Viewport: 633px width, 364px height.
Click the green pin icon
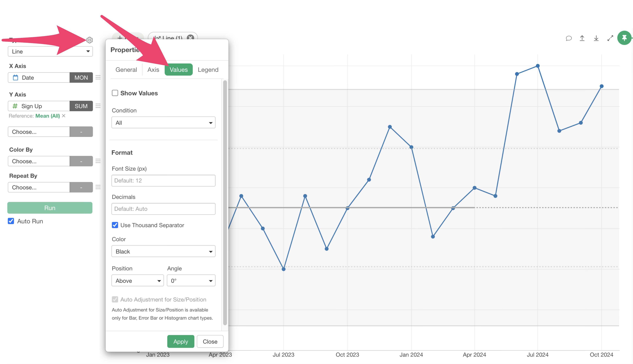tap(624, 38)
